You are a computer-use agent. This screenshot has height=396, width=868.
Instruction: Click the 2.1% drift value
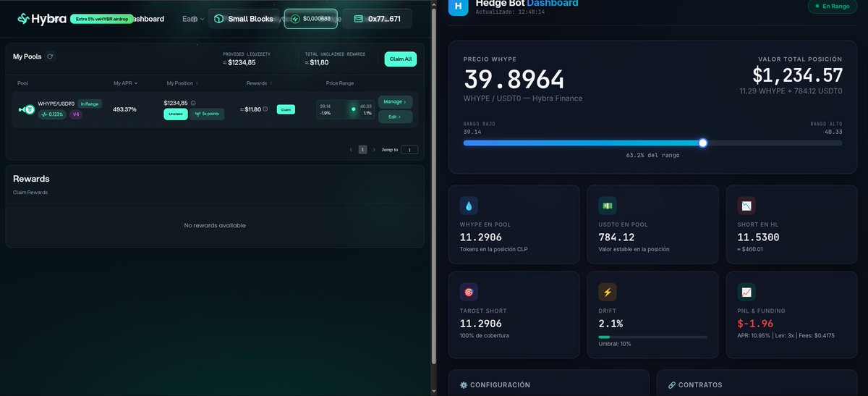point(610,324)
